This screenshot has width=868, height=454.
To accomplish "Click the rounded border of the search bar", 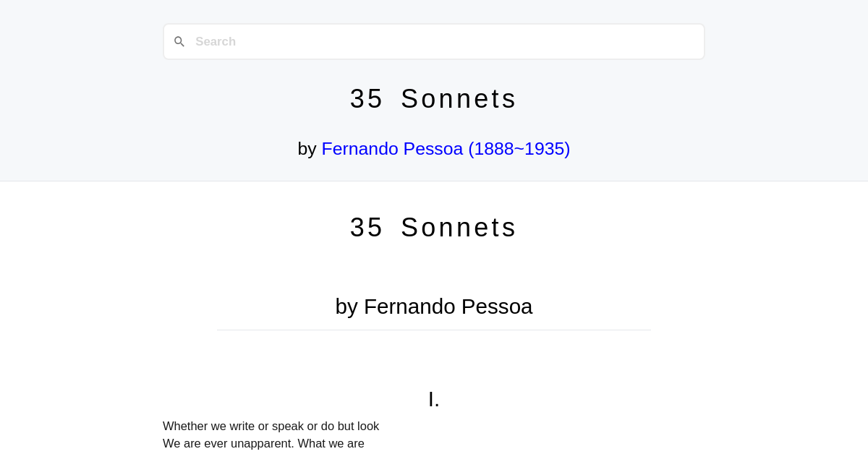I will coord(434,25).
